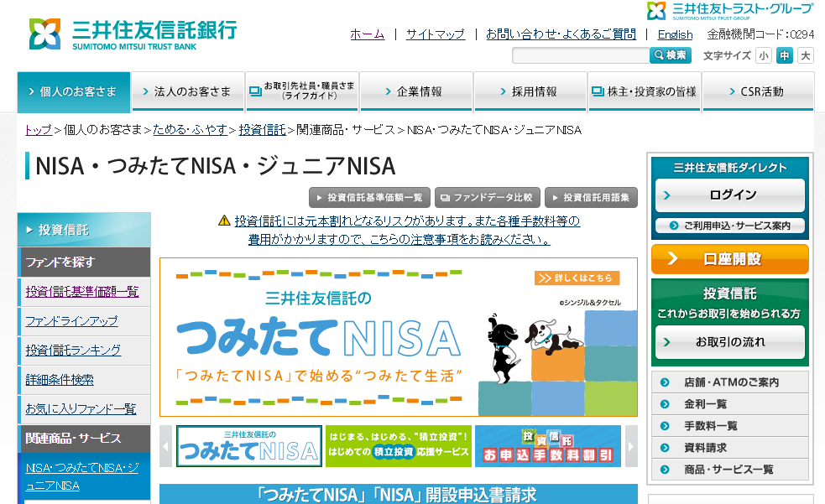Click the 詳しくはこちら banner button
This screenshot has width=825, height=504.
(x=577, y=278)
